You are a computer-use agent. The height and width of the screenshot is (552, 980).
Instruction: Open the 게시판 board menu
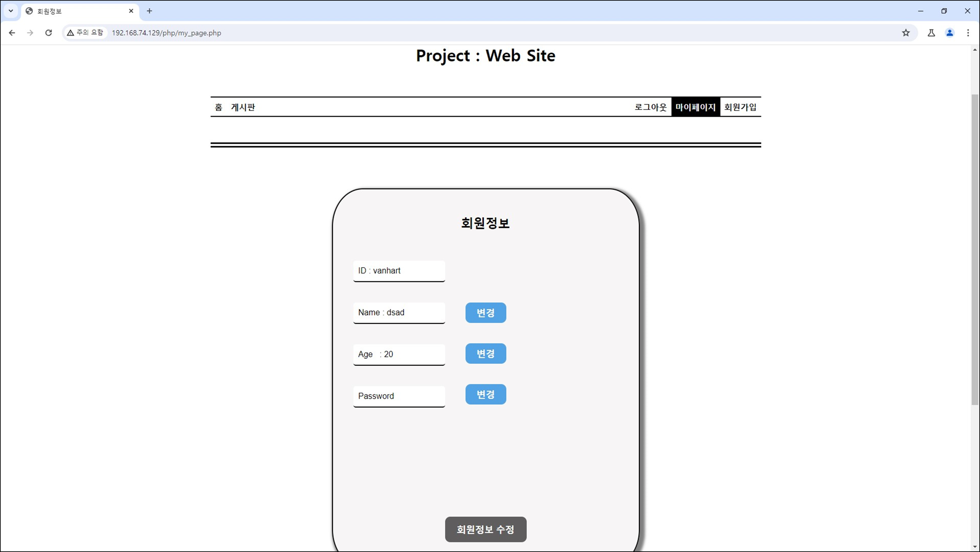click(x=243, y=107)
